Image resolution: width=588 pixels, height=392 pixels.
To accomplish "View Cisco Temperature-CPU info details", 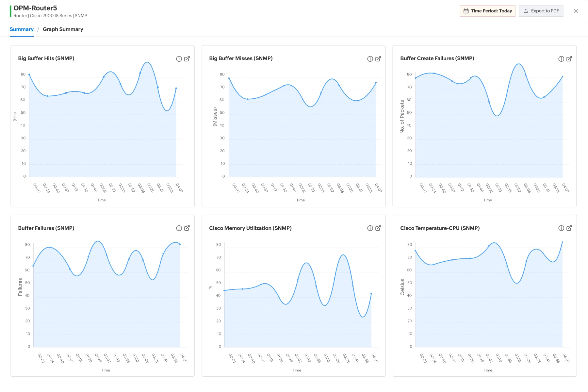I will [561, 228].
